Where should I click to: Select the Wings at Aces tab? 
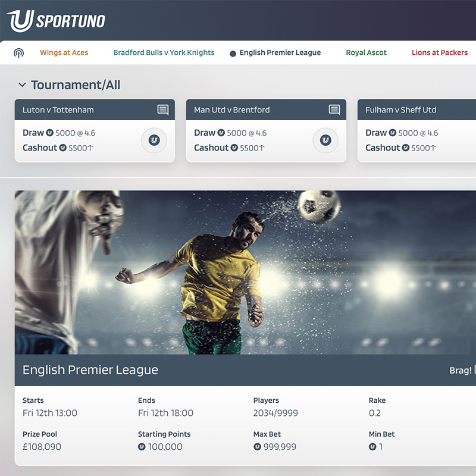(64, 52)
